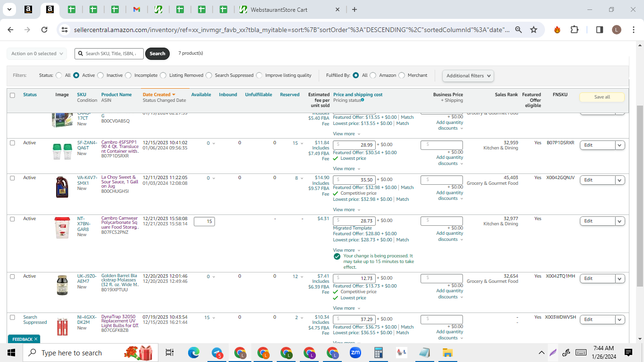
Task: Open the tab search chevron in Chrome
Action: click(10, 9)
